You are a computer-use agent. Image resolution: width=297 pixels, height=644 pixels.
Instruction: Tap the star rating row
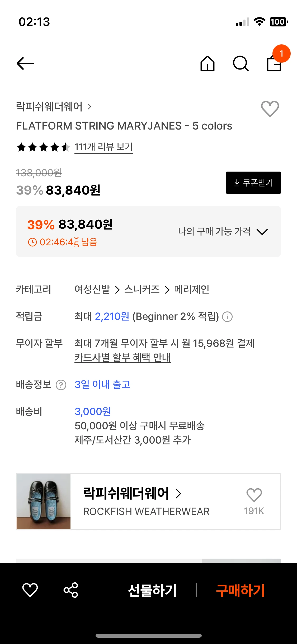(x=43, y=147)
